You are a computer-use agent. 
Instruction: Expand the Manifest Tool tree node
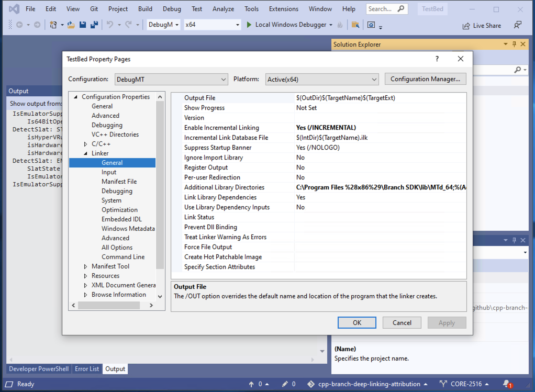pyautogui.click(x=85, y=266)
